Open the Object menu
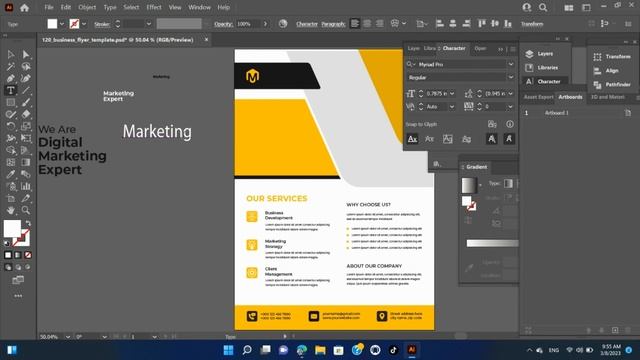The height and width of the screenshot is (360, 640). 87,7
